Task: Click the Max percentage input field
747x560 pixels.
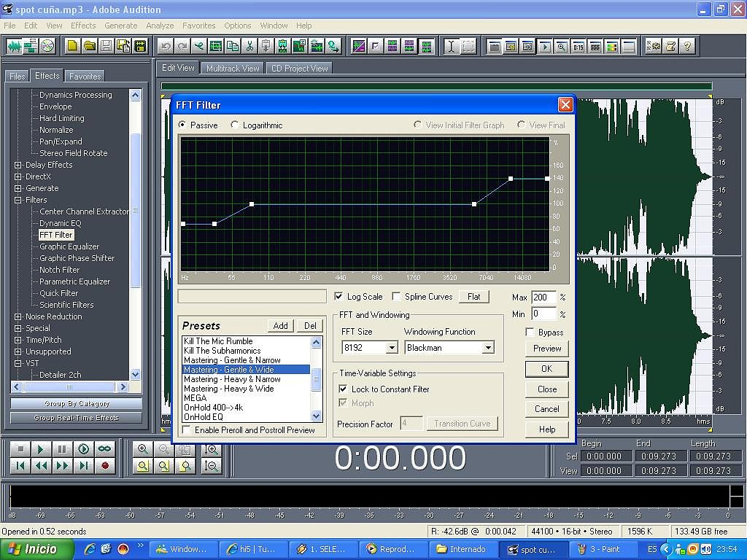Action: click(543, 297)
